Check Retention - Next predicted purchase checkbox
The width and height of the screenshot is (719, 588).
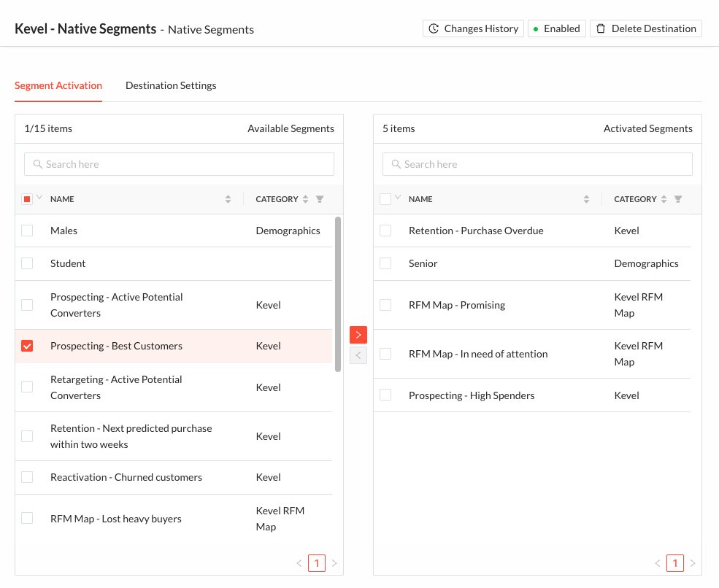tap(27, 436)
